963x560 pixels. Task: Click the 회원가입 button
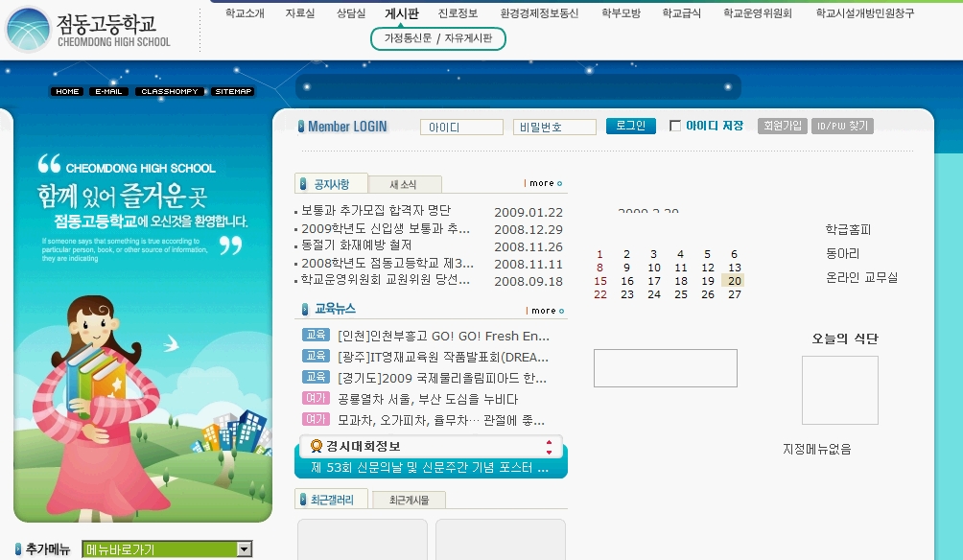tap(782, 126)
